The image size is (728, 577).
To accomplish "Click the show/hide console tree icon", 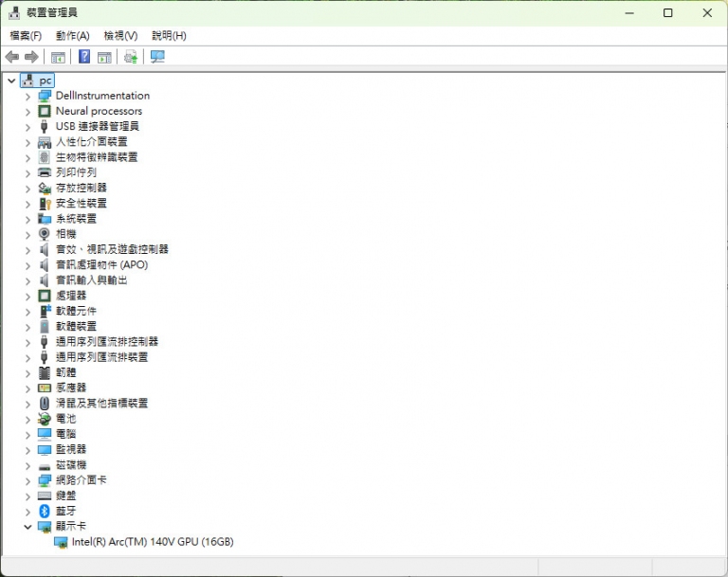I will click(58, 57).
